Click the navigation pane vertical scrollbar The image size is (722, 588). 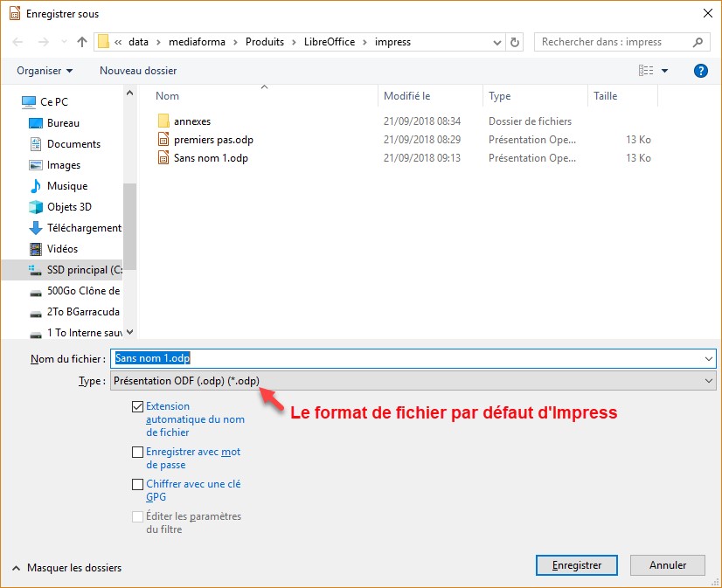(x=130, y=227)
